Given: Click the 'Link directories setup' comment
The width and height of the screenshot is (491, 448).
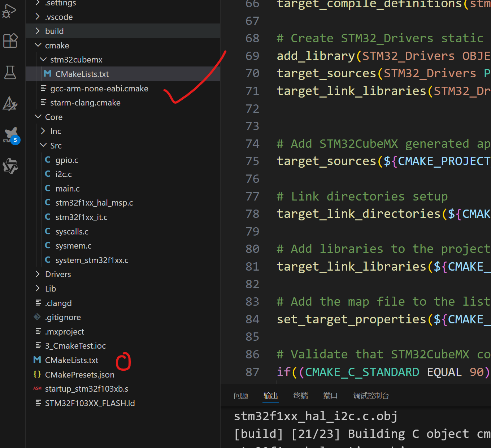Looking at the screenshot, I should pyautogui.click(x=362, y=196).
